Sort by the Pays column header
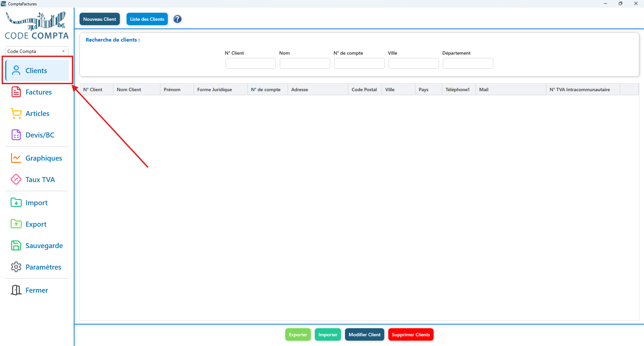This screenshot has width=644, height=346. [429, 90]
